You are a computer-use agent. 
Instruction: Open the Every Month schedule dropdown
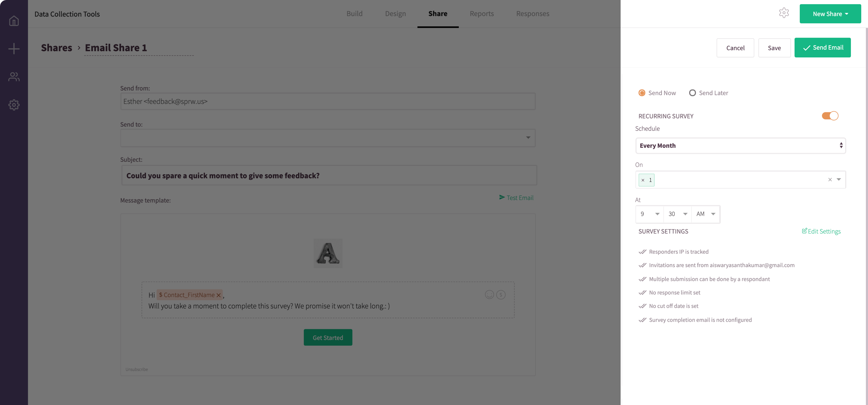tap(740, 146)
